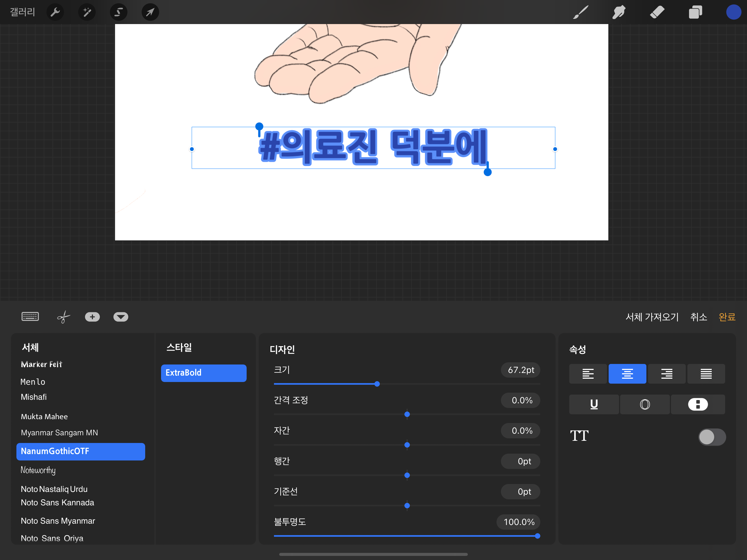Choose the Mukta Mahee font

(44, 416)
